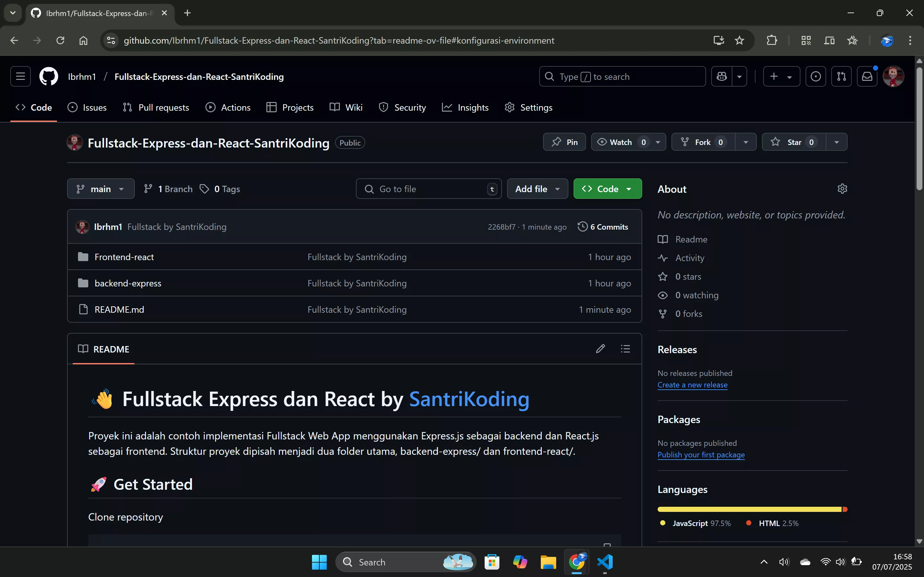Expand the Fork options dropdown arrow
The width and height of the screenshot is (924, 577).
tap(746, 142)
